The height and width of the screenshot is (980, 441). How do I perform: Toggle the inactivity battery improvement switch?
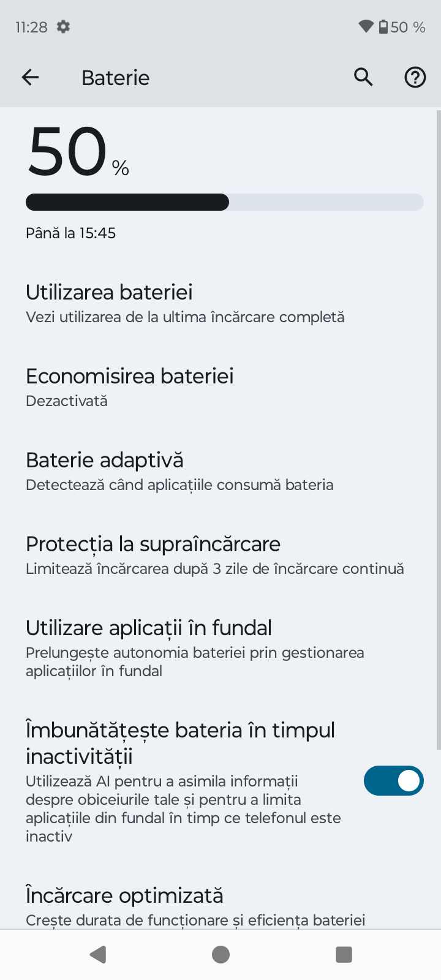393,781
